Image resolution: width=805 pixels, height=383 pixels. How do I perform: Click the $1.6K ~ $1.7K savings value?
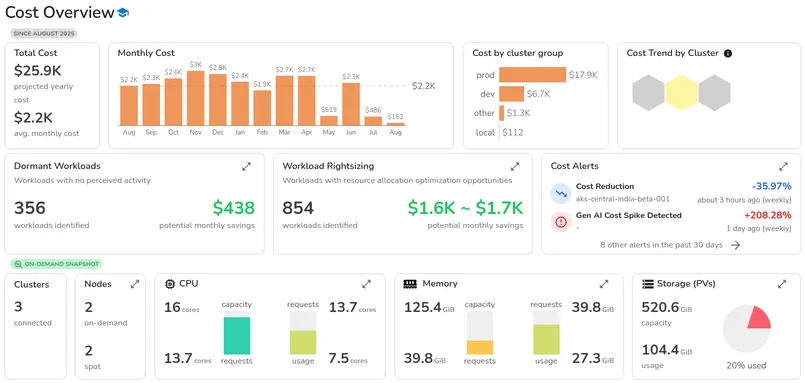(466, 208)
